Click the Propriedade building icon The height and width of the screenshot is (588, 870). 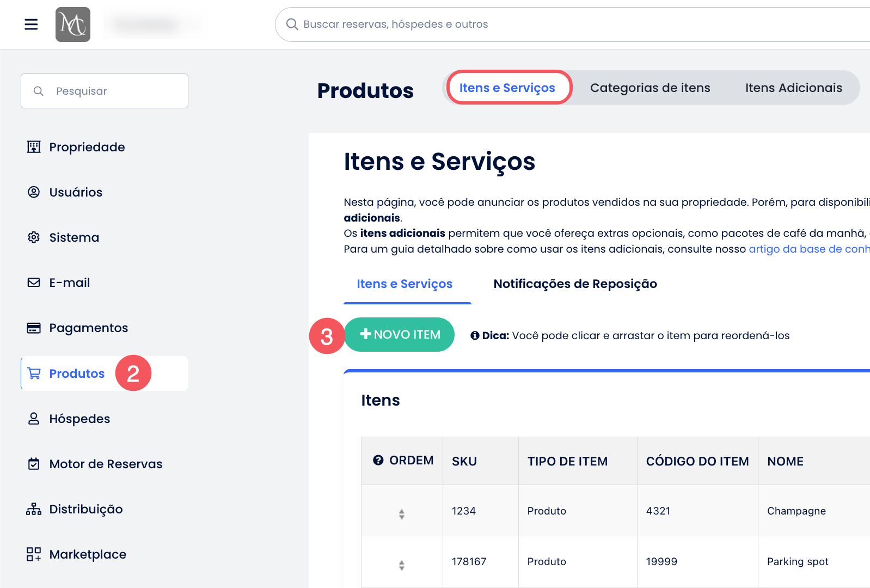(x=34, y=147)
